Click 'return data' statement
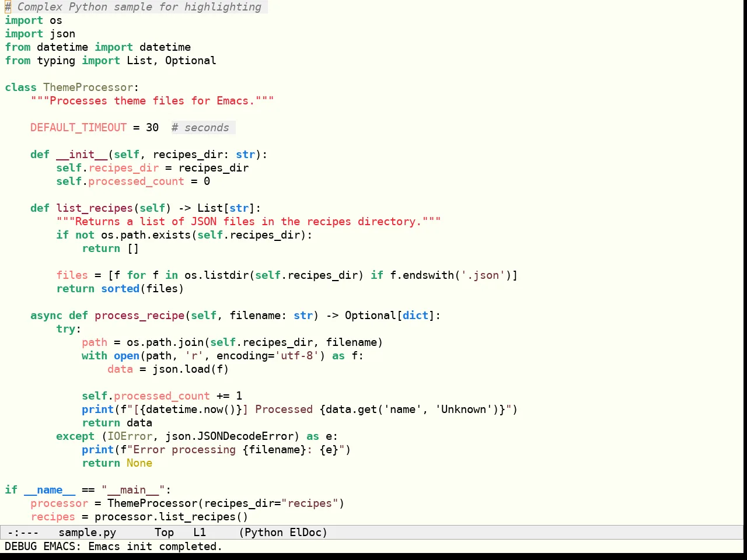747x560 pixels. coord(117,423)
